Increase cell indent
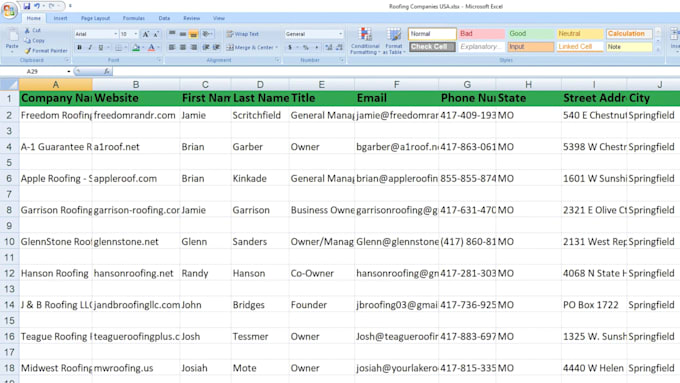The height and width of the screenshot is (383, 680). tap(216, 47)
